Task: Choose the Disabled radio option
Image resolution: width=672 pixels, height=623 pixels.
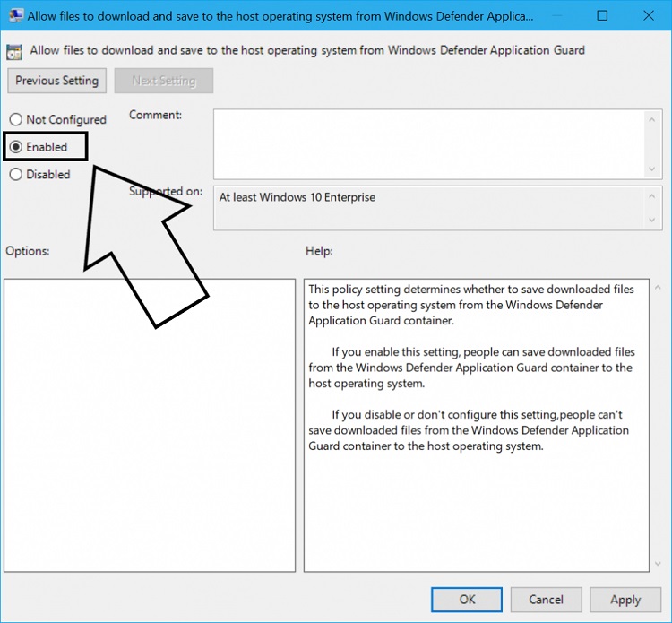Action: pyautogui.click(x=16, y=175)
